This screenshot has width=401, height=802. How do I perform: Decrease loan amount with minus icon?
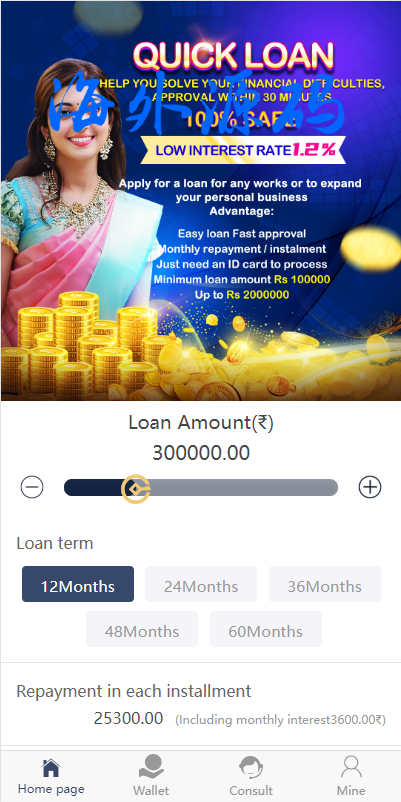[x=32, y=487]
